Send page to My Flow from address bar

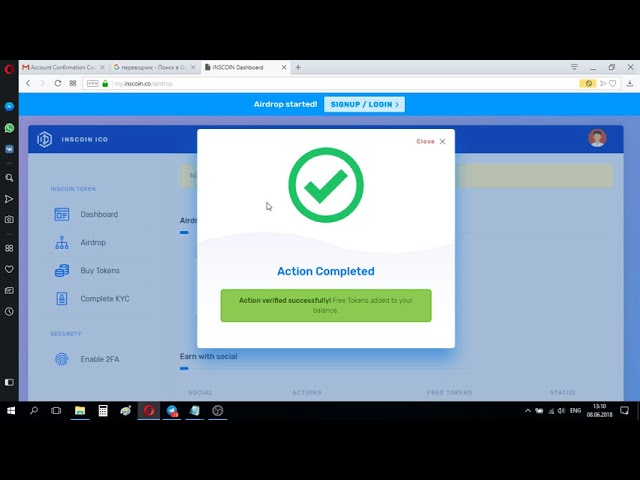[603, 83]
